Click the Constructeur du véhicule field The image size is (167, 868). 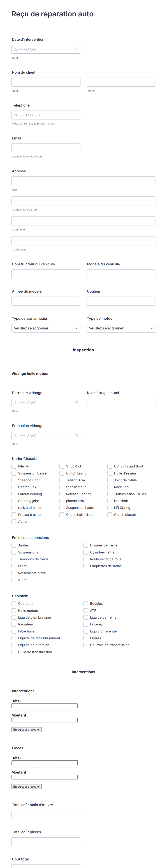click(x=46, y=274)
